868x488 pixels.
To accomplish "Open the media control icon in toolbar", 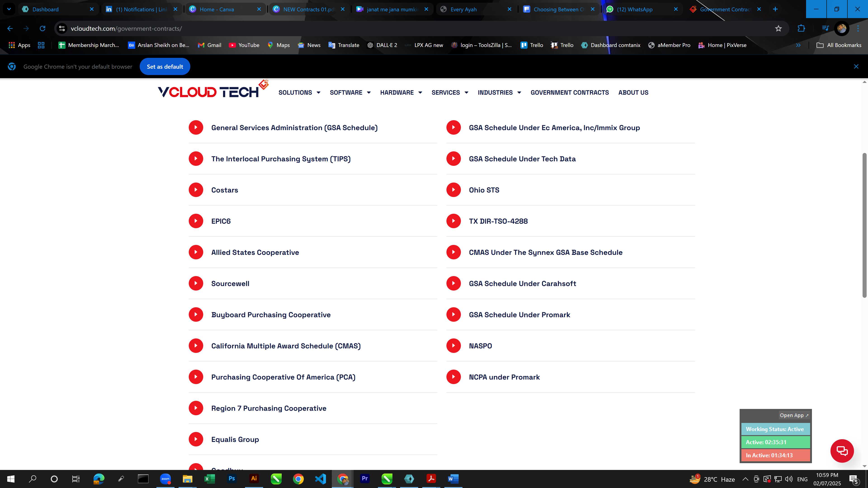I will click(825, 29).
